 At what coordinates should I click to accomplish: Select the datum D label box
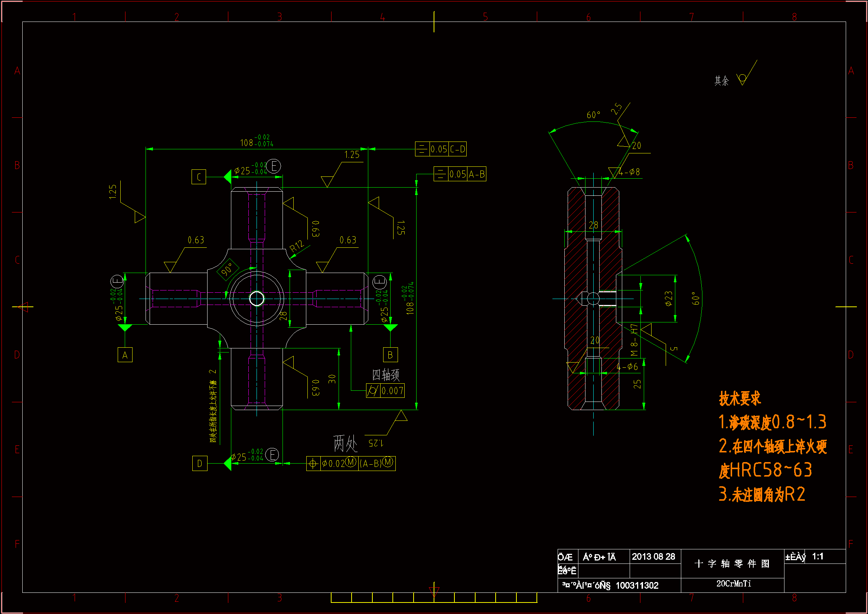200,464
